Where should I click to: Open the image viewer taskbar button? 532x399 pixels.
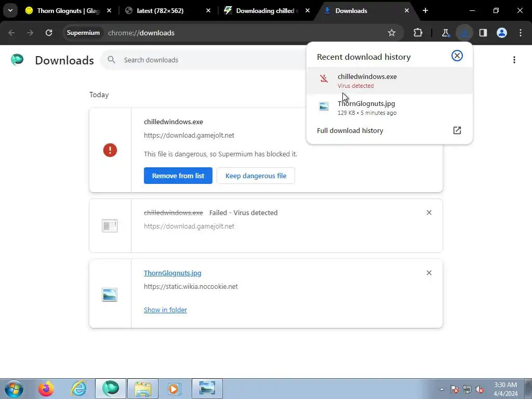207,389
